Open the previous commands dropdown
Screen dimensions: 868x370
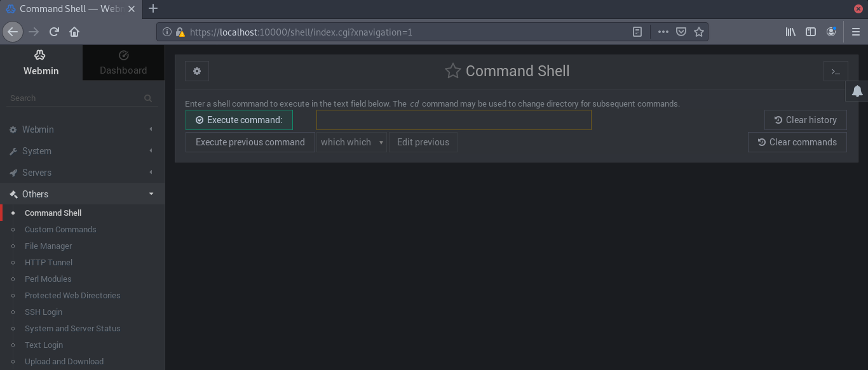351,142
